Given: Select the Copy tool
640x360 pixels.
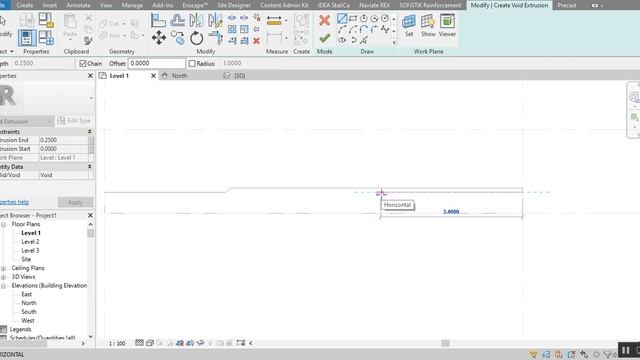Looking at the screenshot, I should click(178, 38).
